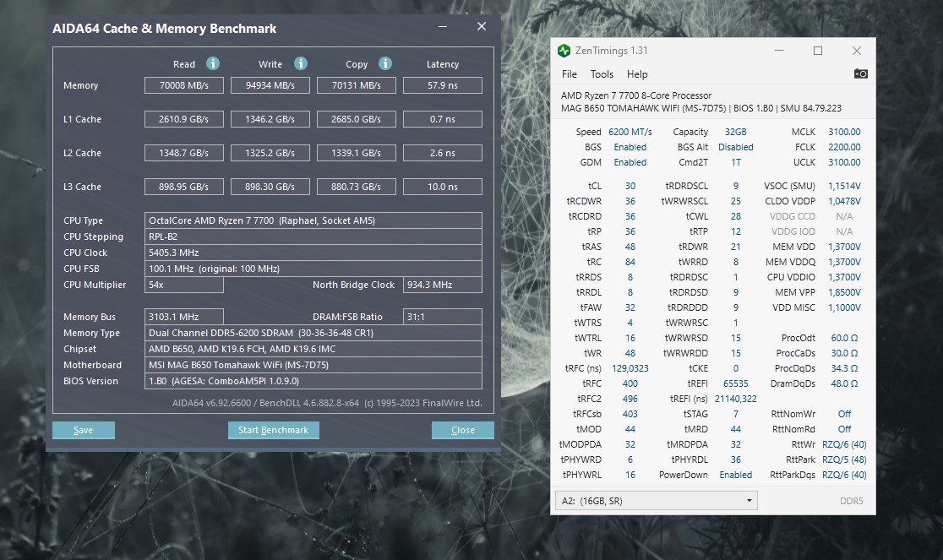Click the CPU Type field OctalCore AMD Ryzen 7 7700
The height and width of the screenshot is (560, 943).
click(313, 220)
